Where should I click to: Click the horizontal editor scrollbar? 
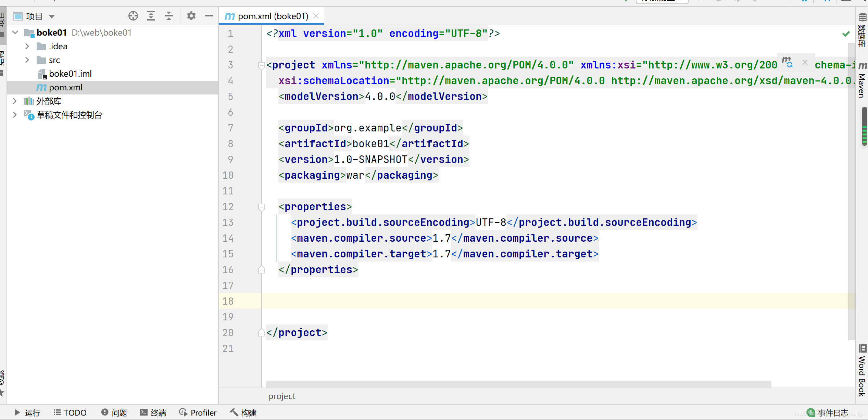point(518,384)
